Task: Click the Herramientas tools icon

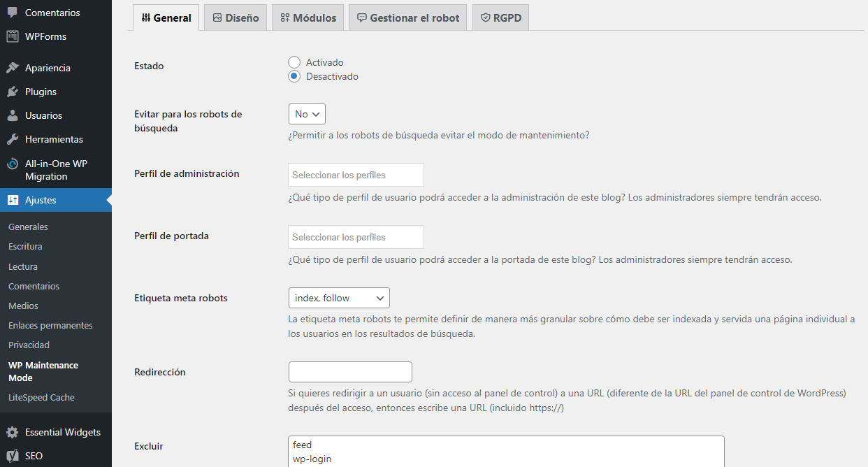Action: coord(11,138)
